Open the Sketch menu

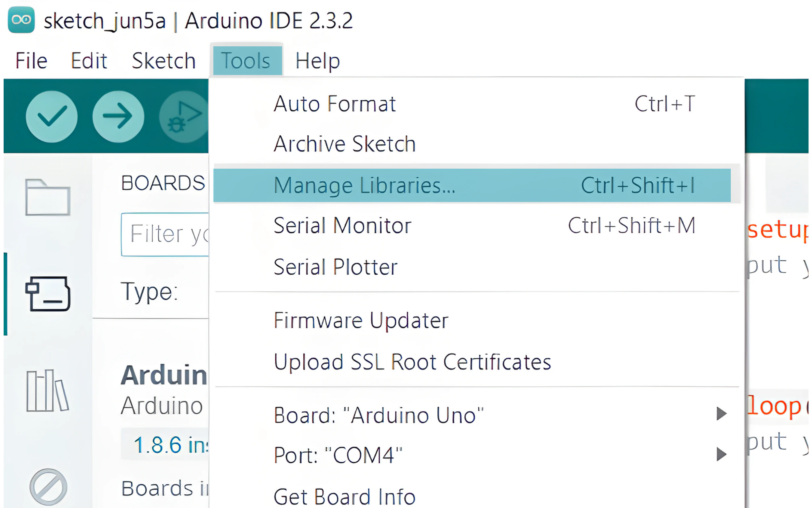[x=164, y=61]
